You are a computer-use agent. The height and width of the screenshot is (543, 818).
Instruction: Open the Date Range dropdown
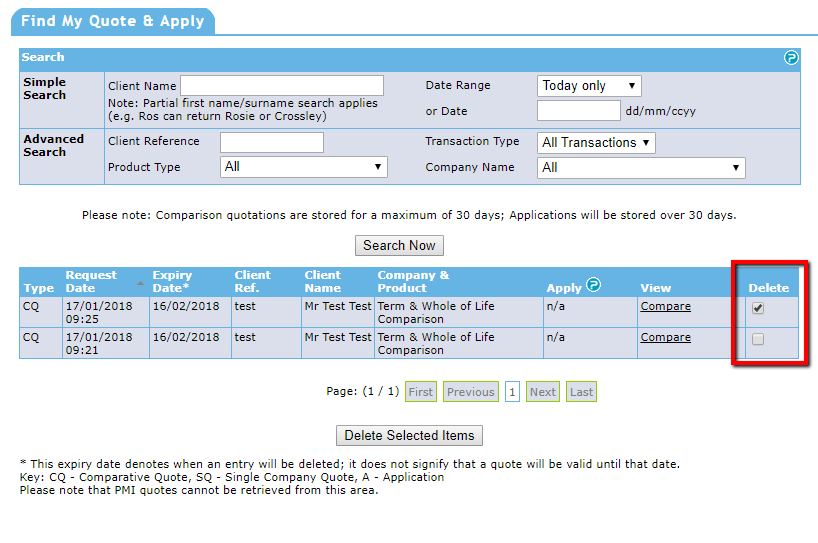click(589, 86)
